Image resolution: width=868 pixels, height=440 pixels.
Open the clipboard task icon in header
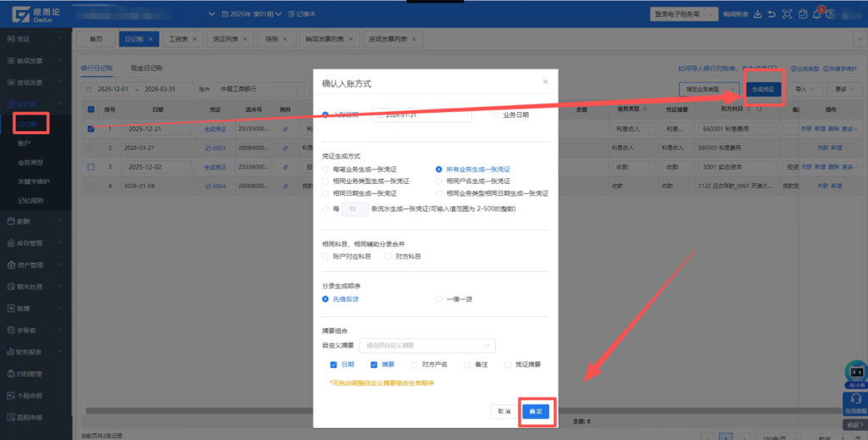click(x=803, y=14)
